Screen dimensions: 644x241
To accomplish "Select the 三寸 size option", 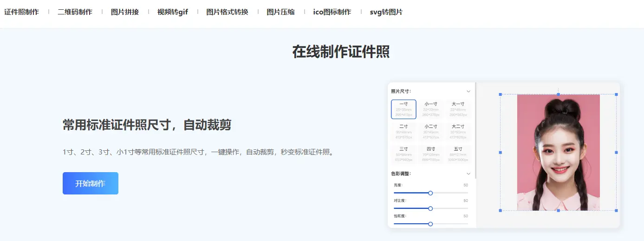I will point(403,154).
